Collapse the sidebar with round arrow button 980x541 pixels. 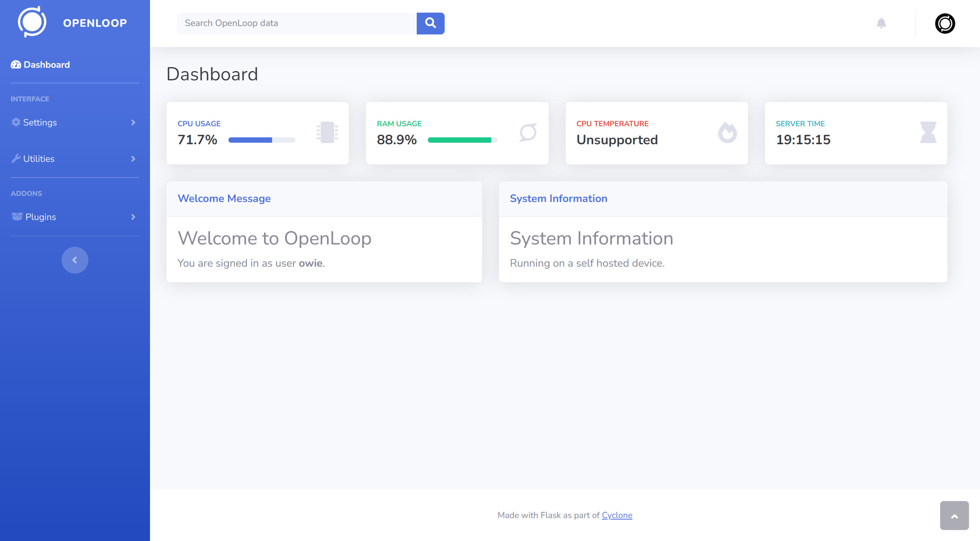click(x=75, y=260)
